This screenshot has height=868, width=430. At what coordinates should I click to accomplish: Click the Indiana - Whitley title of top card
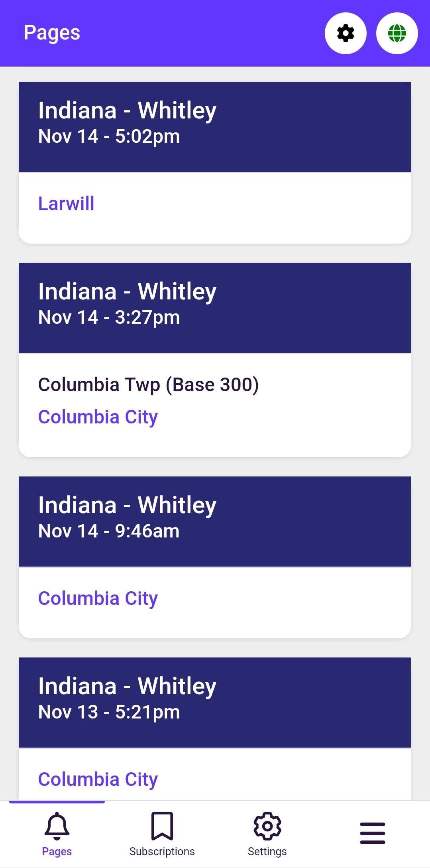(127, 110)
